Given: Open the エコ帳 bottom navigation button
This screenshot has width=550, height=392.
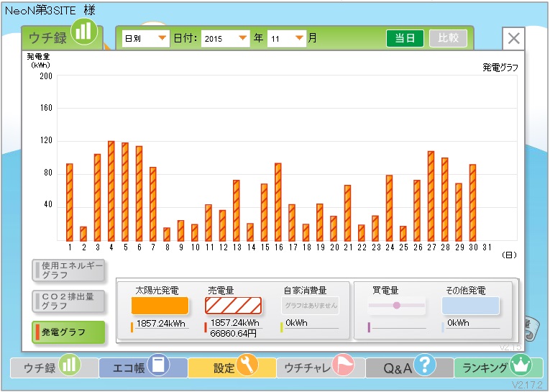Looking at the screenshot, I should click(143, 368).
